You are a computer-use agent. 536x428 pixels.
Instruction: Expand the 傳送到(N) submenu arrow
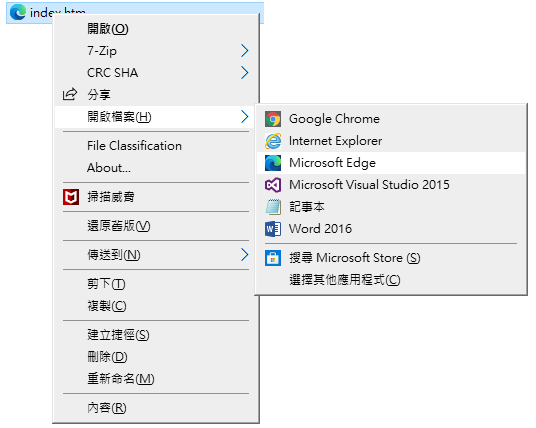pyautogui.click(x=244, y=255)
